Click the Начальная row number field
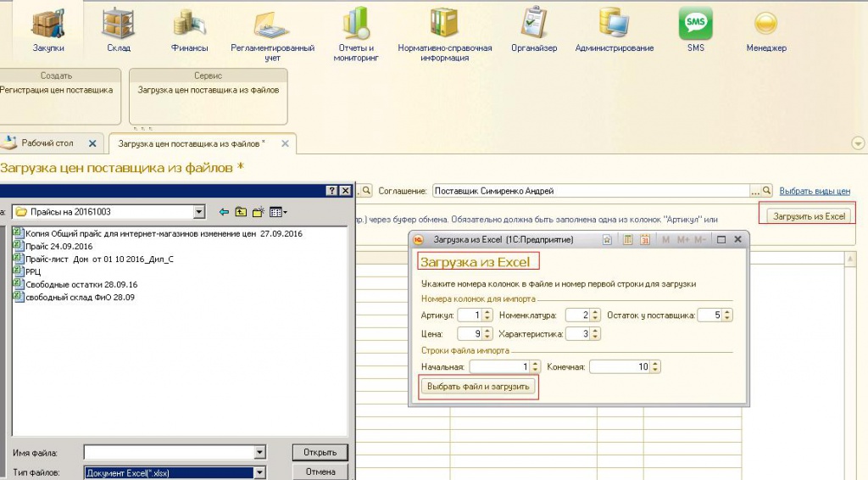This screenshot has height=480, width=868. [500, 366]
